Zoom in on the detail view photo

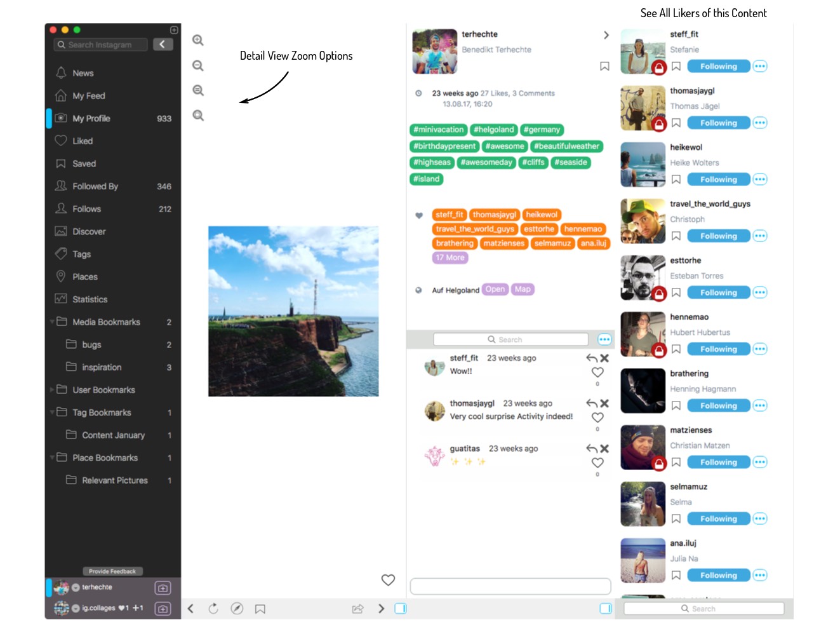tap(198, 41)
